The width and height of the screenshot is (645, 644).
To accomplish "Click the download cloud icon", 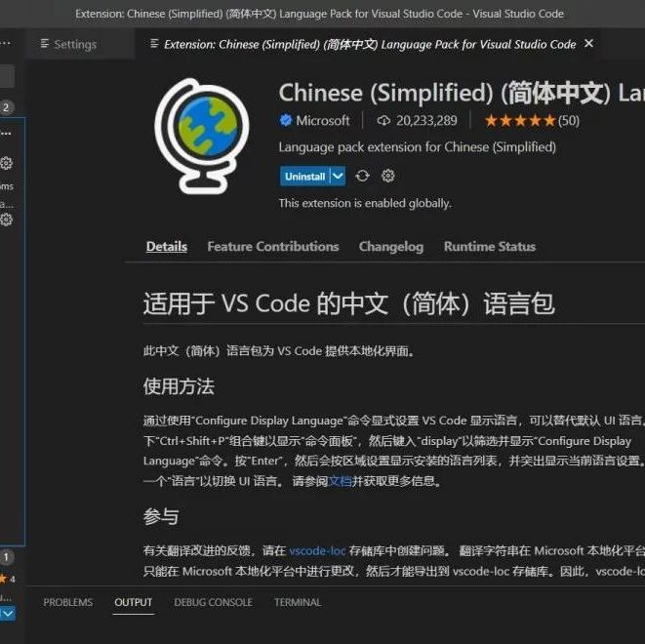I will (x=383, y=120).
